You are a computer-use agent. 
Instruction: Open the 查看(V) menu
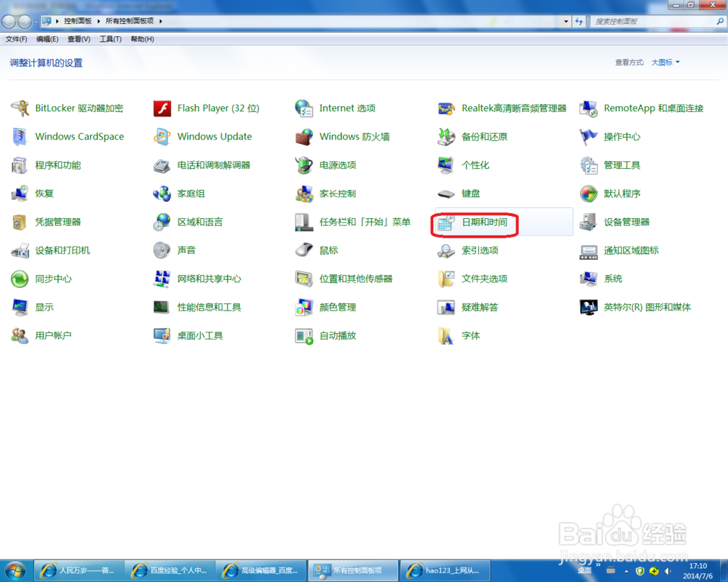coord(79,39)
